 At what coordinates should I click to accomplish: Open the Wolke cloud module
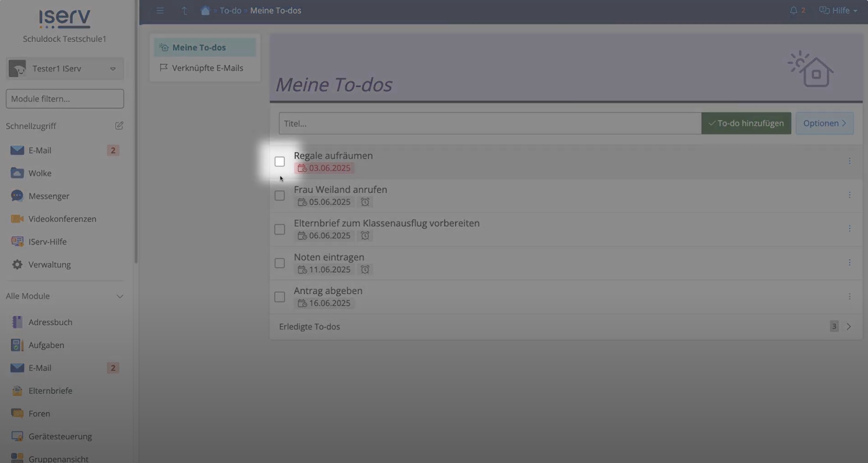pos(40,173)
